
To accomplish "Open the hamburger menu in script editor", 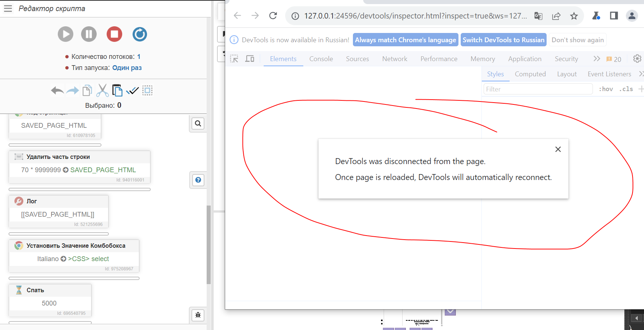I will 8,9.
